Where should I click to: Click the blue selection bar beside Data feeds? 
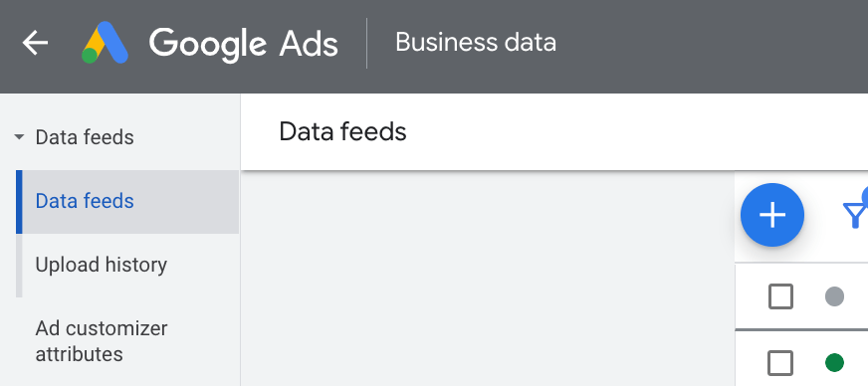(19, 202)
